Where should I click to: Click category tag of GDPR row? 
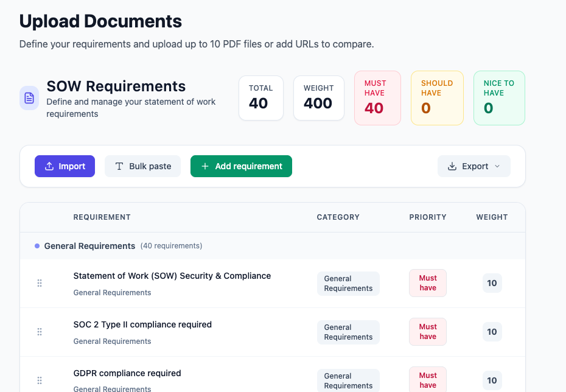coord(348,380)
